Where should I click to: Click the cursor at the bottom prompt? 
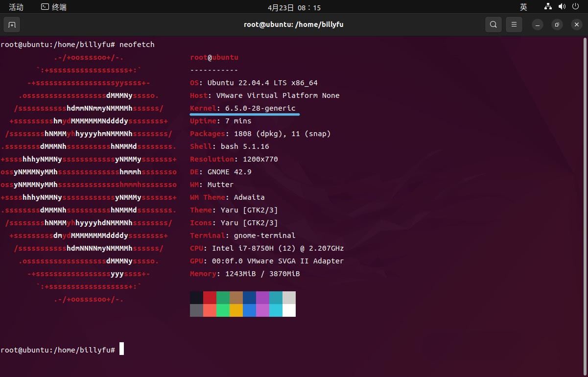tap(121, 349)
